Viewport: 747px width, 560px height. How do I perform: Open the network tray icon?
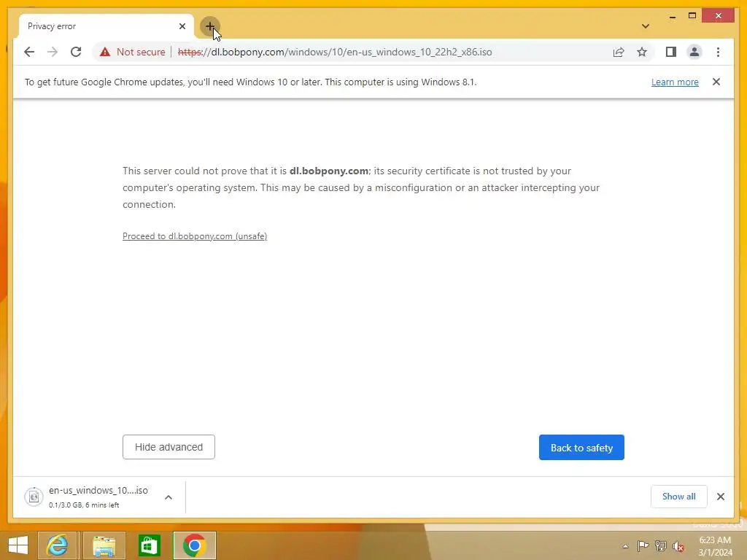pos(660,546)
